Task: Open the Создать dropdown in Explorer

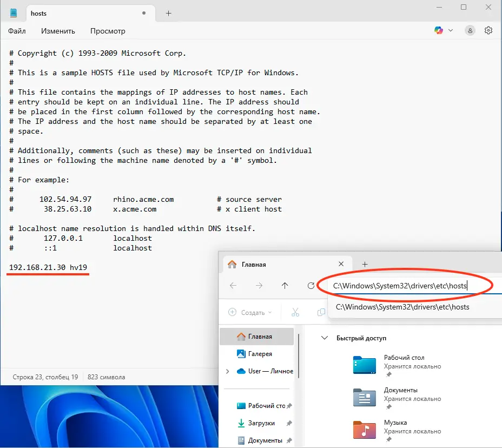Action: point(250,312)
